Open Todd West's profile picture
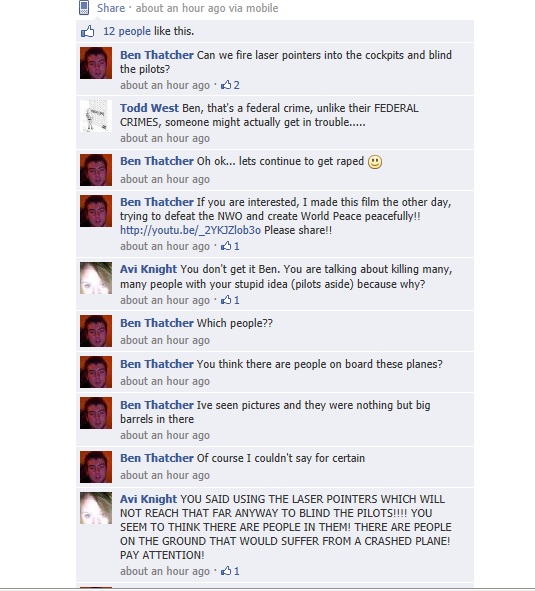Viewport: 535px width, 591px height. [x=96, y=116]
